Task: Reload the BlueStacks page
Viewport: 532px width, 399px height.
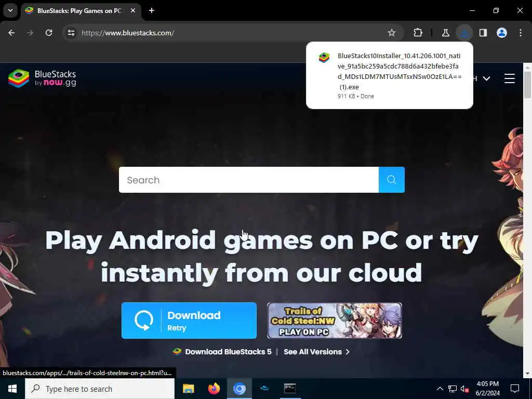Action: coord(49,33)
